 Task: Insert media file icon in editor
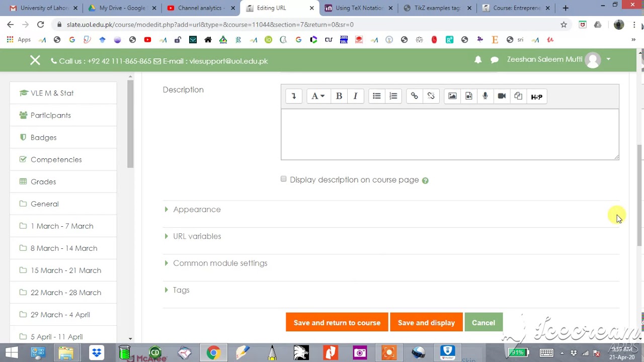[x=469, y=96]
